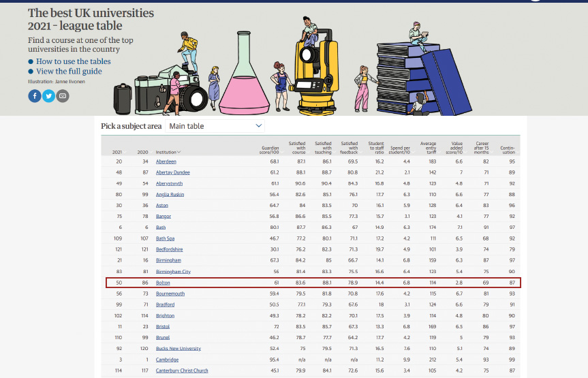The height and width of the screenshot is (378, 588).
Task: Select Bath's Guardian score 80.1
Action: click(275, 227)
